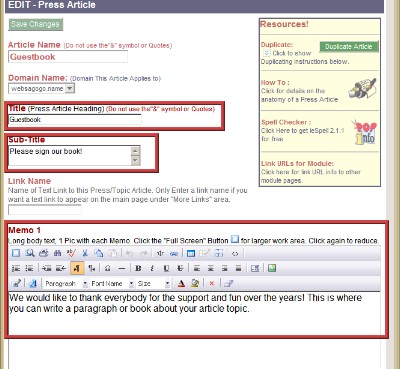Open the spell check toolbar icon

pos(71,253)
